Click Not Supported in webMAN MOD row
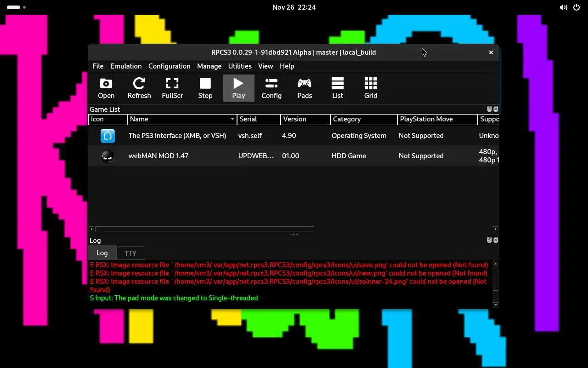588x368 pixels. coord(421,156)
